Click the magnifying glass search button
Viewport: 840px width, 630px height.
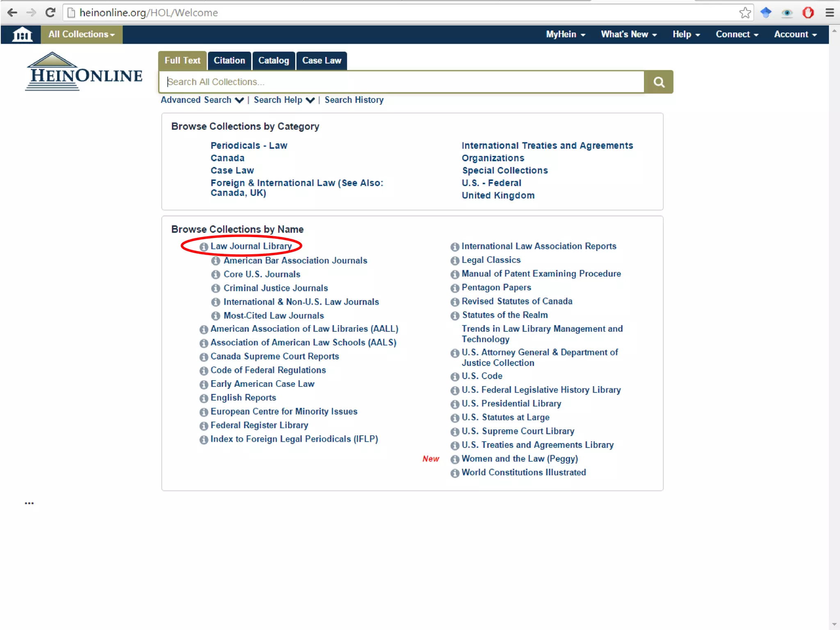(658, 82)
